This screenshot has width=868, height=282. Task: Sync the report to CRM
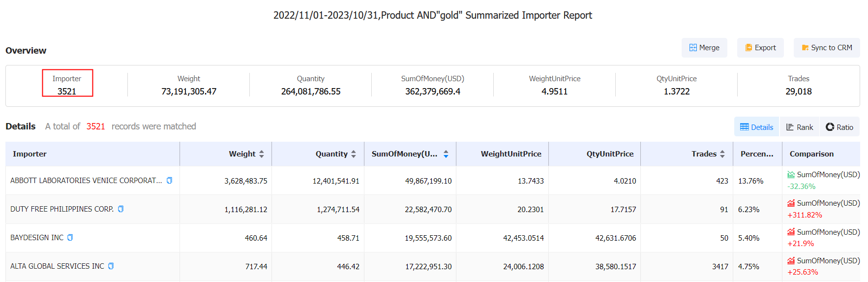(826, 48)
